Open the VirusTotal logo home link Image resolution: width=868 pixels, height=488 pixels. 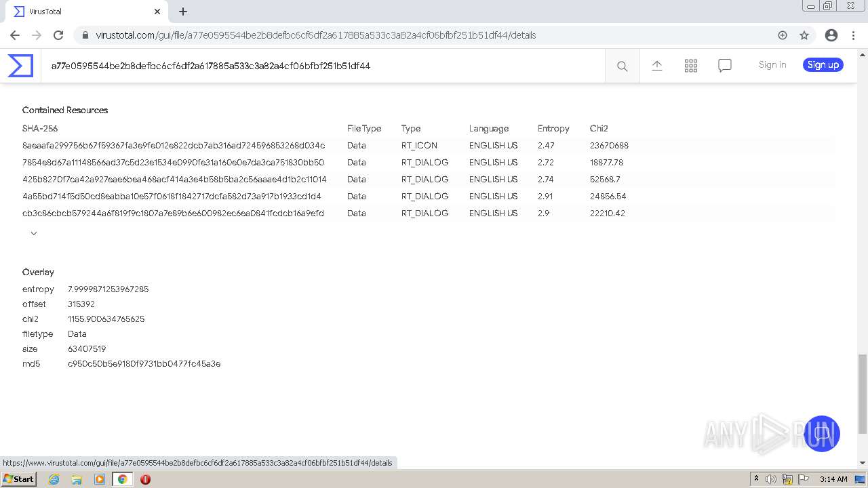coord(20,66)
